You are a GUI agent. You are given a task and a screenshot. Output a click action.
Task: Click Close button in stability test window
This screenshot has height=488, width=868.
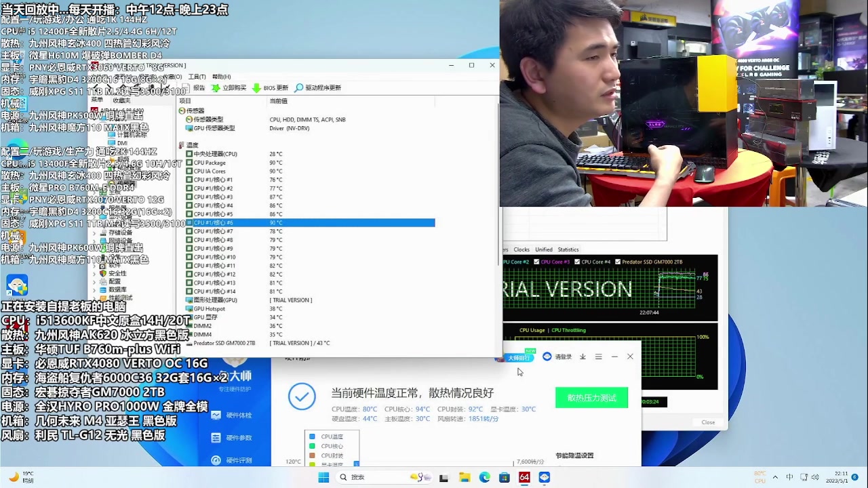[x=708, y=422]
